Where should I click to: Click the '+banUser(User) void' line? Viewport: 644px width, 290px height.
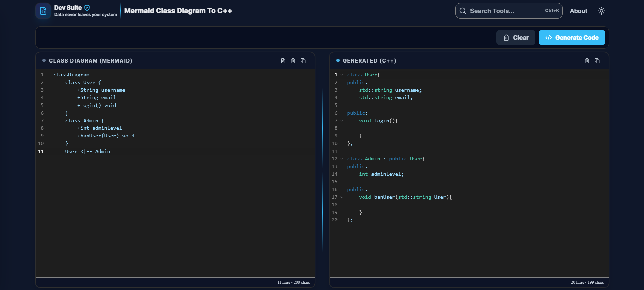tap(106, 136)
